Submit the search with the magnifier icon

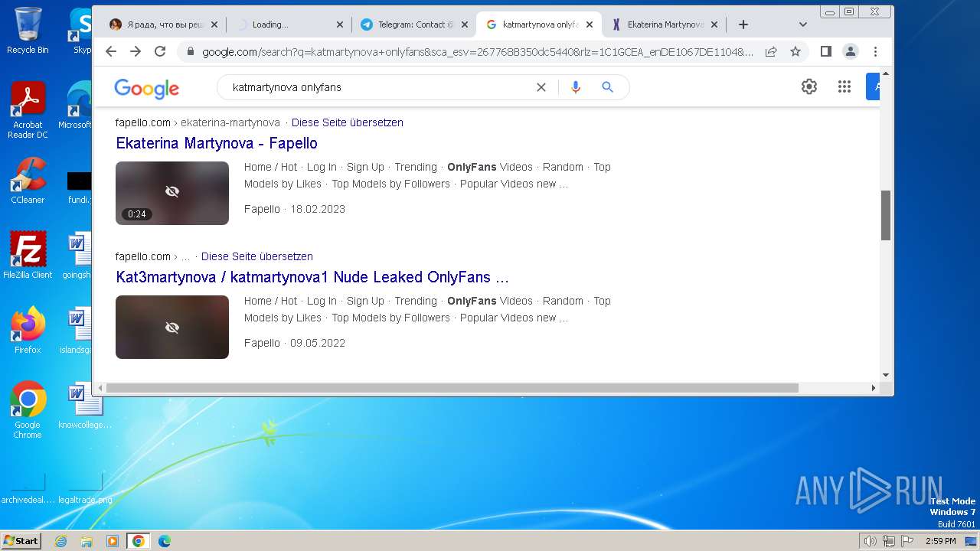point(607,87)
